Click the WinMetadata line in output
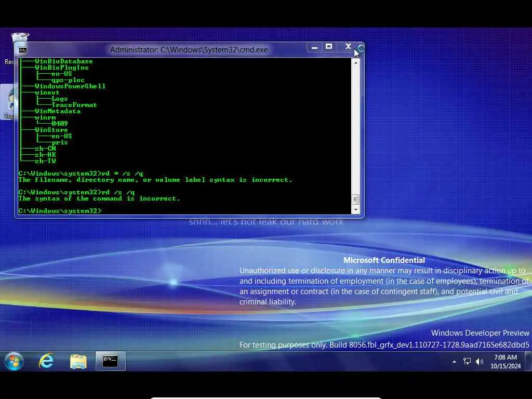532x399 pixels. 58,111
